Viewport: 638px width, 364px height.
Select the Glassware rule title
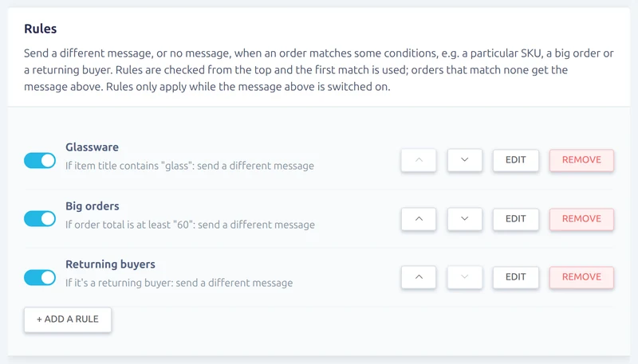92,147
